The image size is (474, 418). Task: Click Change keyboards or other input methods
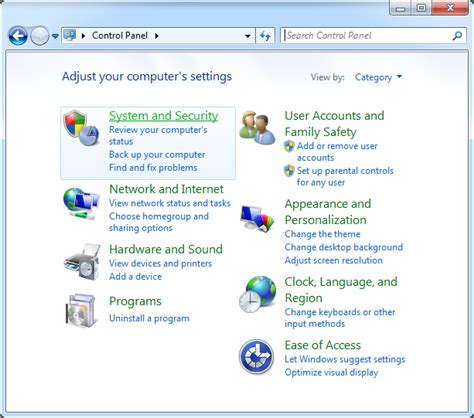click(340, 318)
